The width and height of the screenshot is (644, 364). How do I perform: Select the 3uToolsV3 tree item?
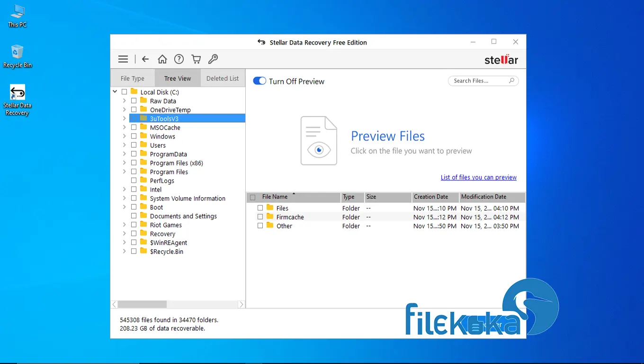[x=187, y=118]
